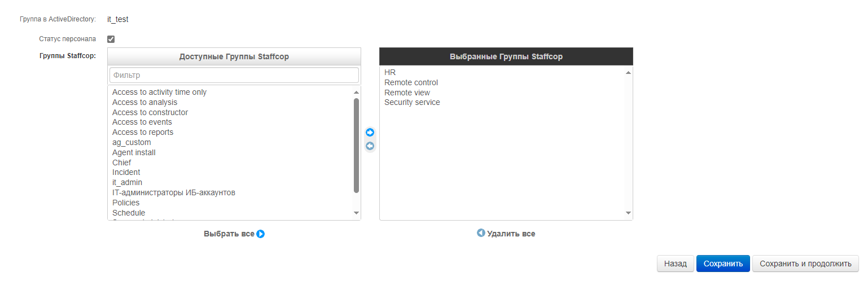868x281 pixels.
Task: Click the blue right arrow to add group
Action: (370, 133)
